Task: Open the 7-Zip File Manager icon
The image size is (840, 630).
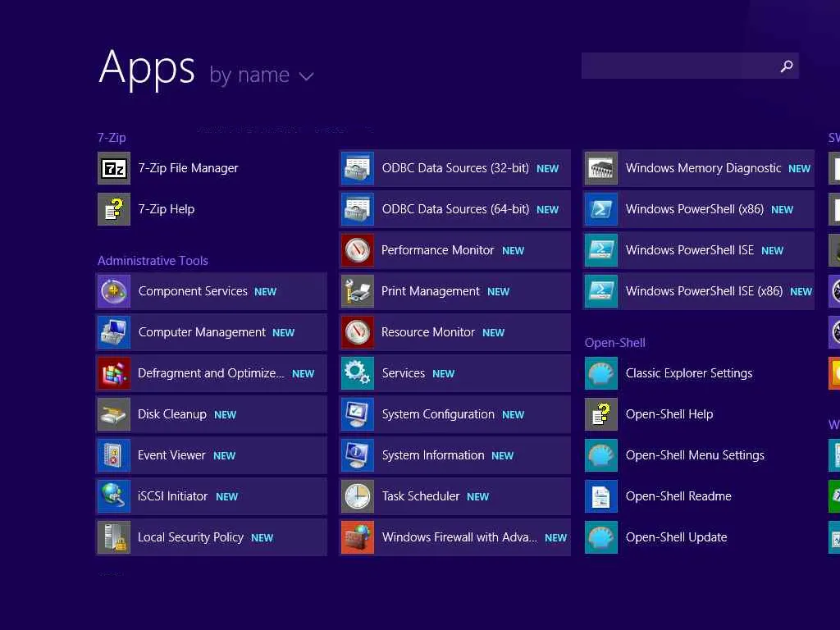Action: (x=113, y=168)
